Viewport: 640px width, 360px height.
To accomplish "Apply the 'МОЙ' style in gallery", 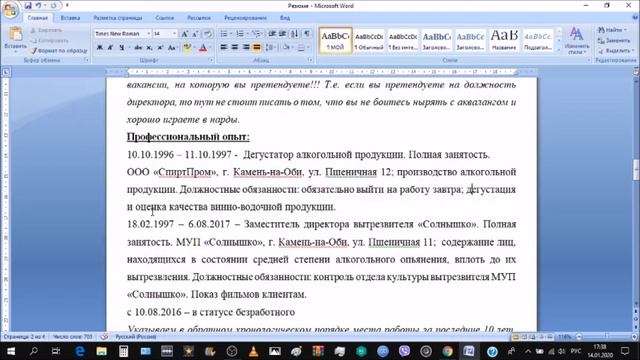I will coord(335,40).
